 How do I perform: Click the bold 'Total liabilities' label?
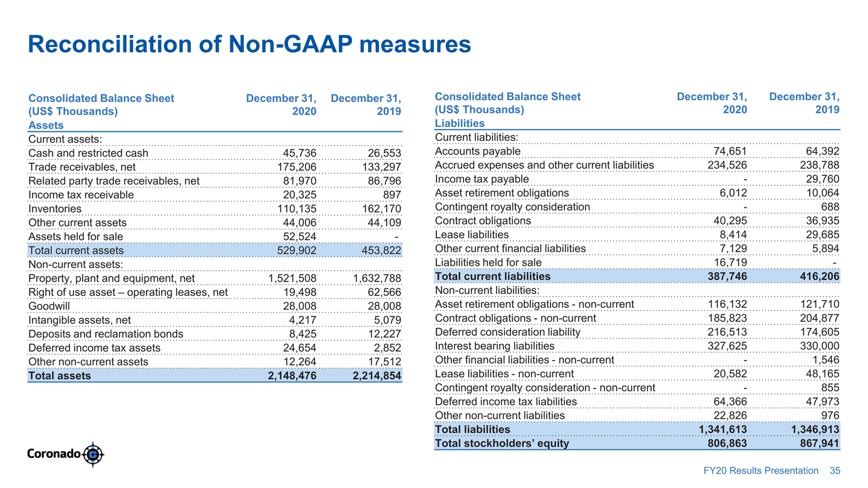tap(472, 429)
